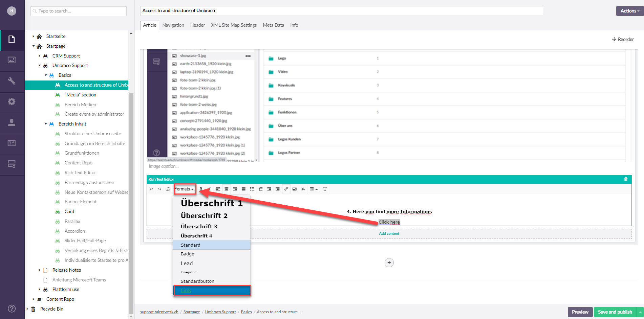This screenshot has width=644, height=319.
Task: Choose Lead from the Formats menu
Action: click(x=212, y=263)
